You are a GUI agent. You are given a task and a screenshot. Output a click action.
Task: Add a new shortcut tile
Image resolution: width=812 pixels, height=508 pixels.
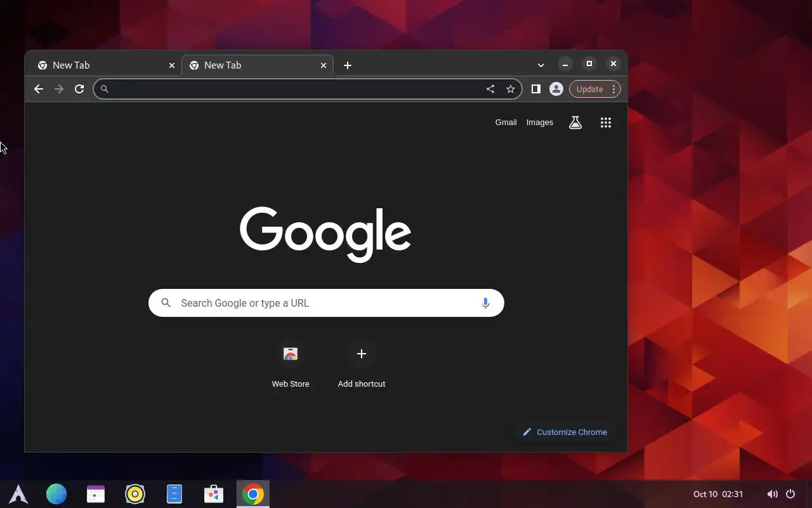click(x=362, y=365)
